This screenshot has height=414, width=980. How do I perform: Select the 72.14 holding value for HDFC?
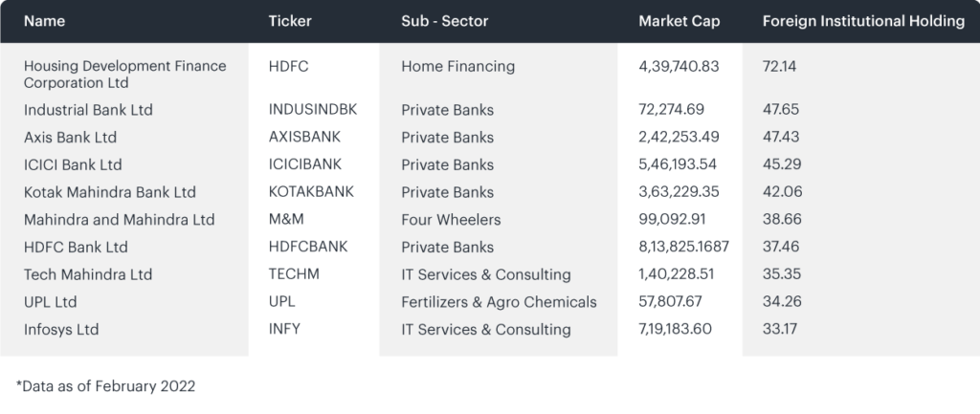pos(779,66)
